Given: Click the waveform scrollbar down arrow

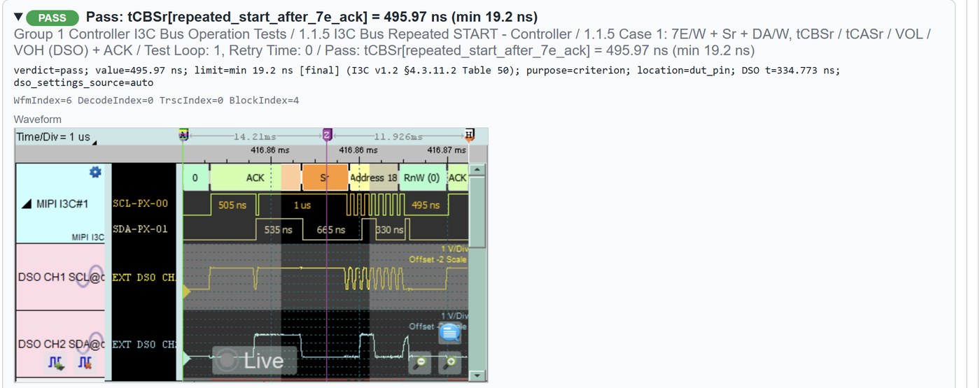Looking at the screenshot, I should (478, 376).
